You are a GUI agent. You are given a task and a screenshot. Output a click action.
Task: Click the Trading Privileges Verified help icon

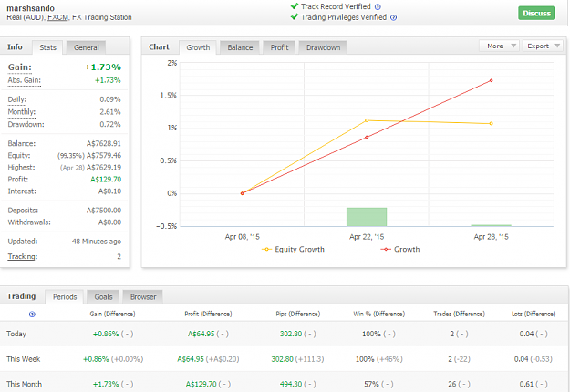click(x=393, y=17)
